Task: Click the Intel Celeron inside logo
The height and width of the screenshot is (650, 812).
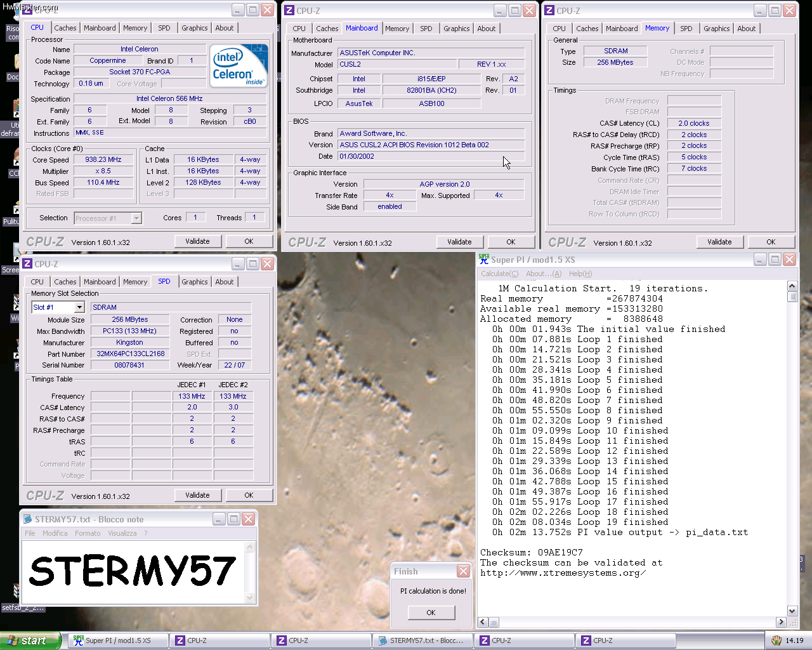Action: (x=239, y=65)
